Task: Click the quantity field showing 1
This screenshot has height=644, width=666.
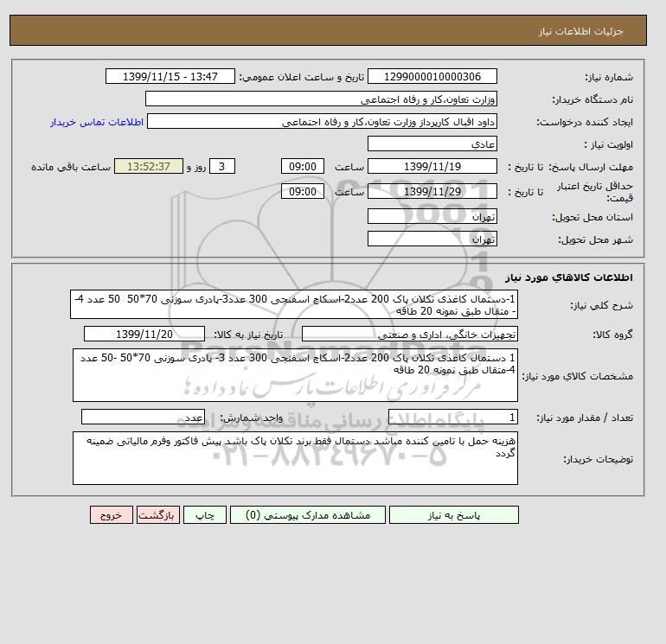Action: tap(453, 418)
